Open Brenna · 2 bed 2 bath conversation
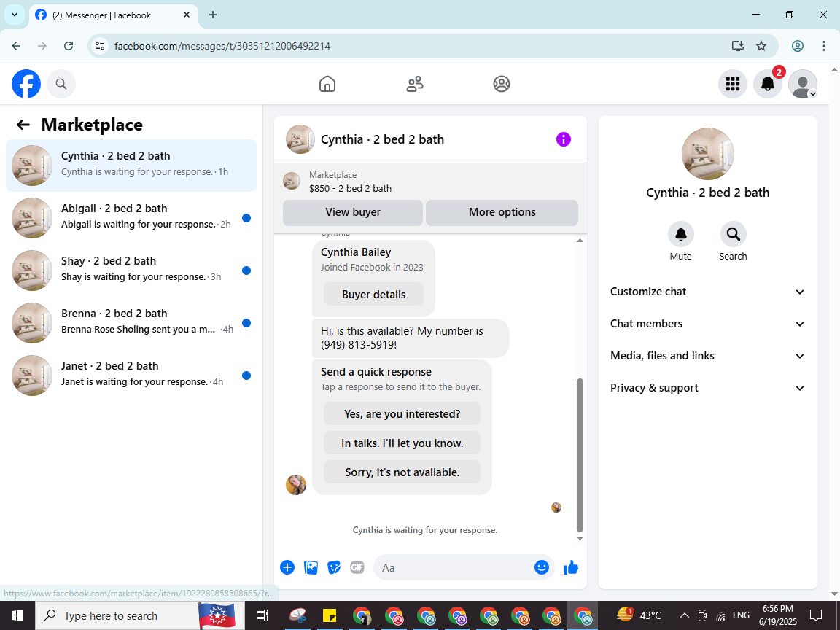840x630 pixels. coord(131,323)
